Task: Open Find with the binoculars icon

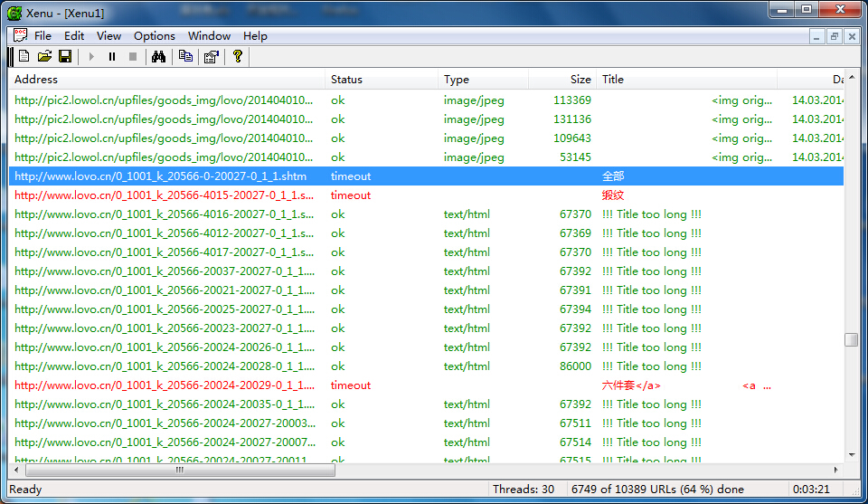Action: coord(159,56)
